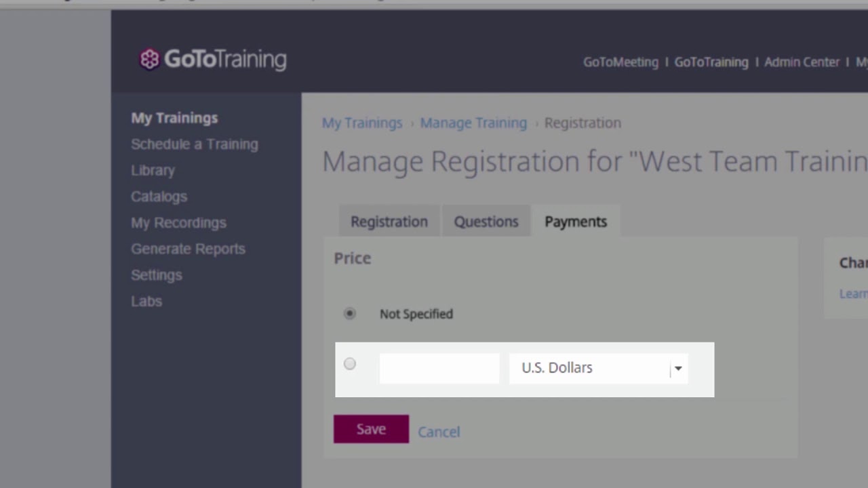The height and width of the screenshot is (488, 868).
Task: Open Settings in sidebar
Action: click(156, 275)
